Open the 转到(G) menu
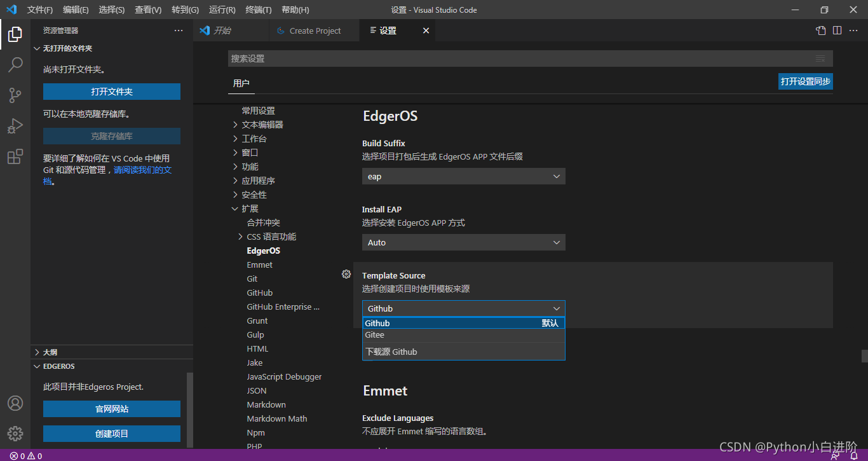 tap(185, 10)
